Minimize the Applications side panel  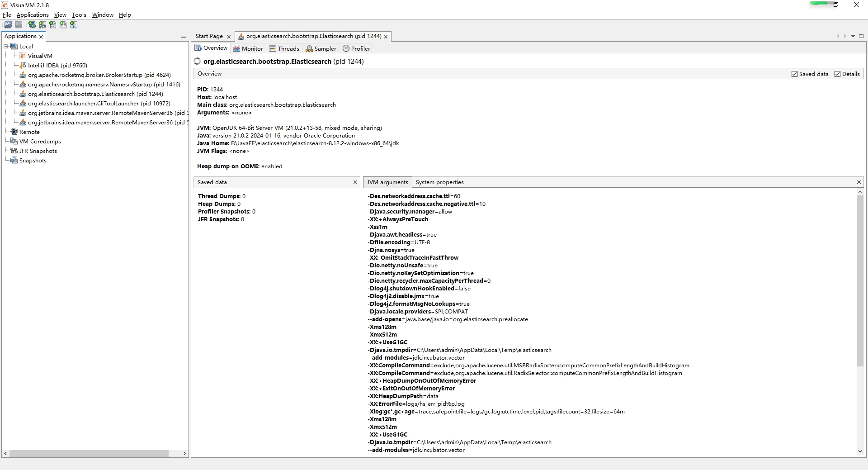click(x=183, y=37)
